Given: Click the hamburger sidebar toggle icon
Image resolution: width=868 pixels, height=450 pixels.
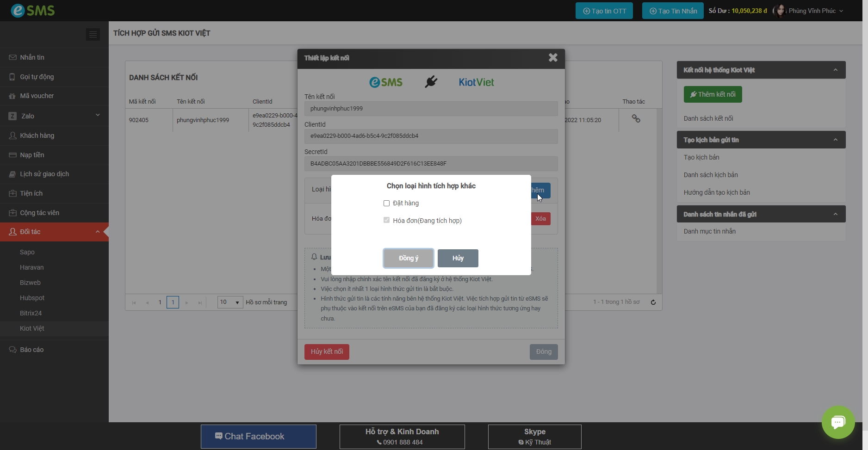Looking at the screenshot, I should pos(93,34).
